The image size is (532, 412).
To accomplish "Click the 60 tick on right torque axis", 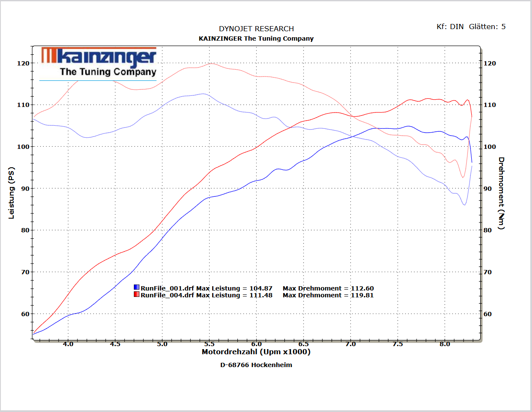I will (488, 314).
